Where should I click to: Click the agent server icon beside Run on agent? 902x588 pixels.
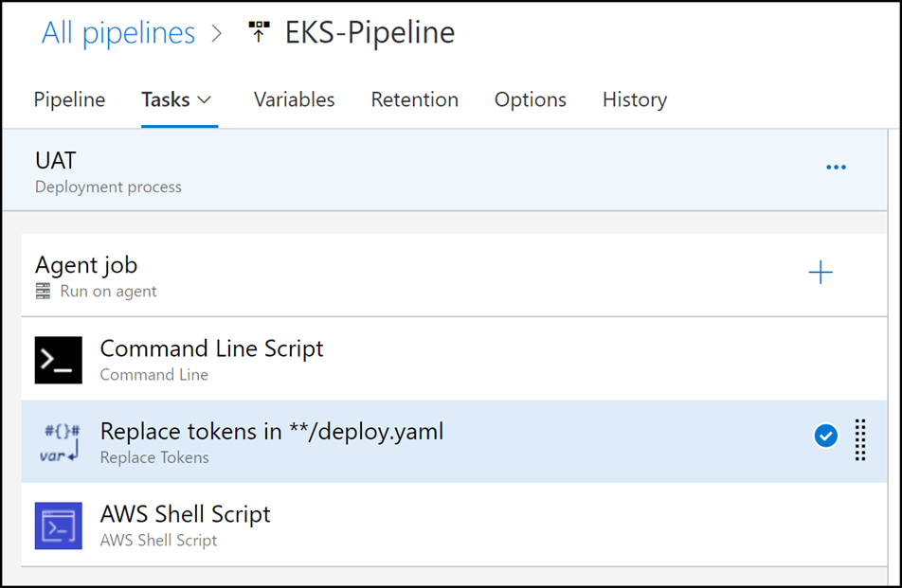(x=44, y=291)
